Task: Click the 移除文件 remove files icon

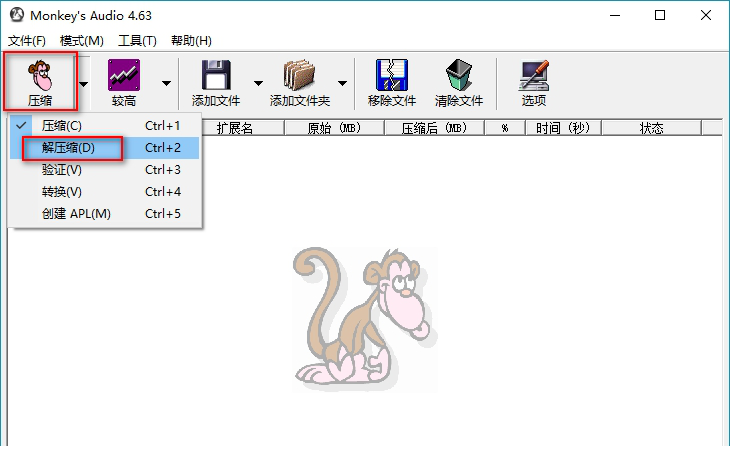Action: point(391,76)
